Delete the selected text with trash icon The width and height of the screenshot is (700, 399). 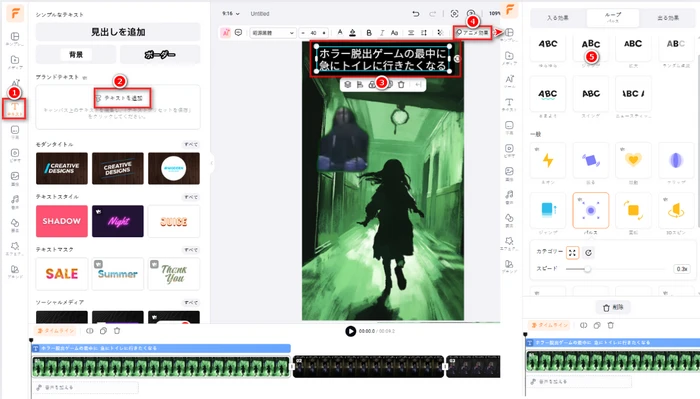point(401,84)
